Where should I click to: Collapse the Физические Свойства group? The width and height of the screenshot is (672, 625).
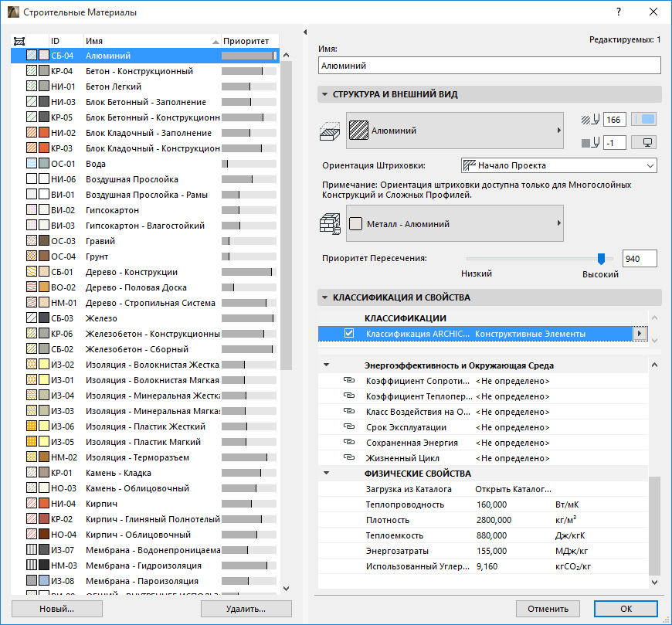[x=326, y=474]
